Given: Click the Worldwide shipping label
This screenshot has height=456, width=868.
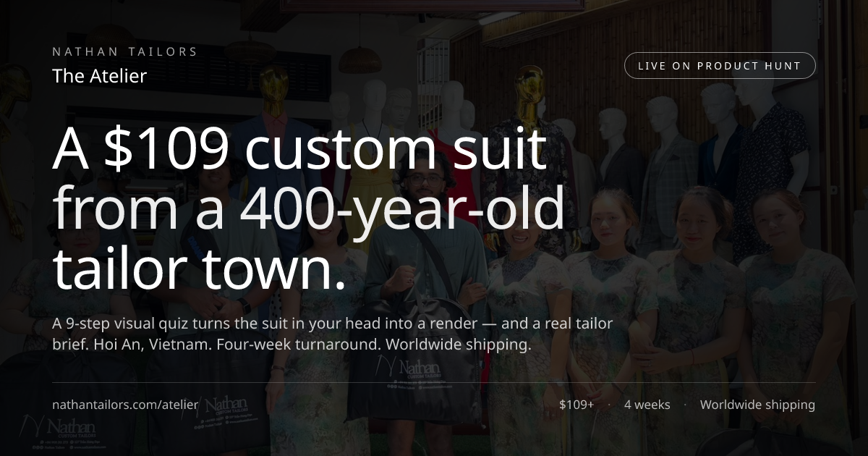Looking at the screenshot, I should pyautogui.click(x=757, y=405).
